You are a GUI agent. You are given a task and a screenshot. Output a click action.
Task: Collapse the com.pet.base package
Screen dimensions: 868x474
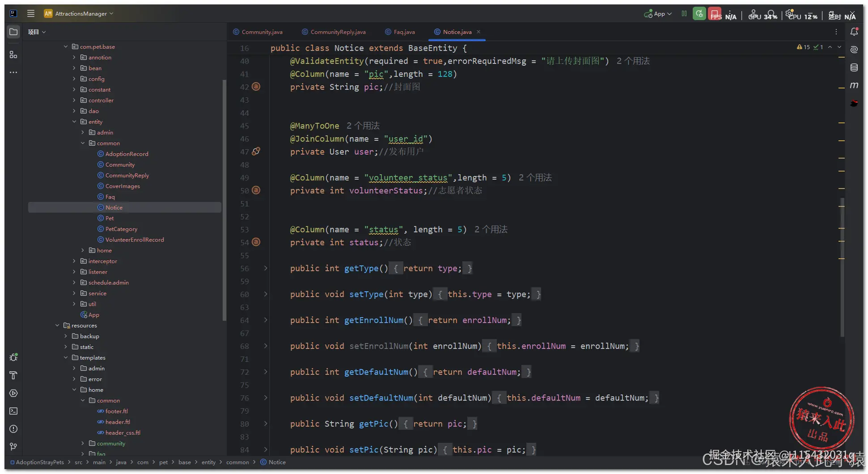pos(66,46)
